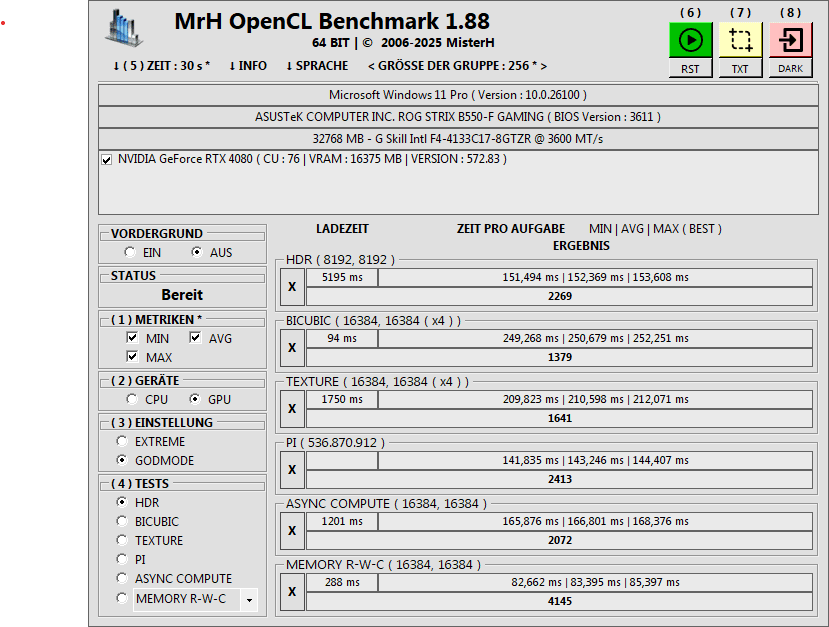Click X button for MEMORY R-W-C result

292,592
